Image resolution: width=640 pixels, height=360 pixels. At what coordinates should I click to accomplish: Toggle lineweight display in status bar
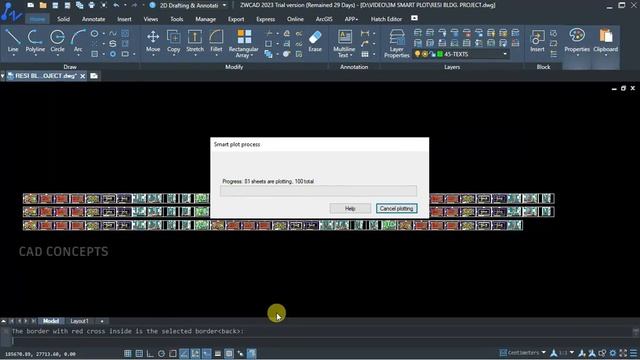point(218,353)
